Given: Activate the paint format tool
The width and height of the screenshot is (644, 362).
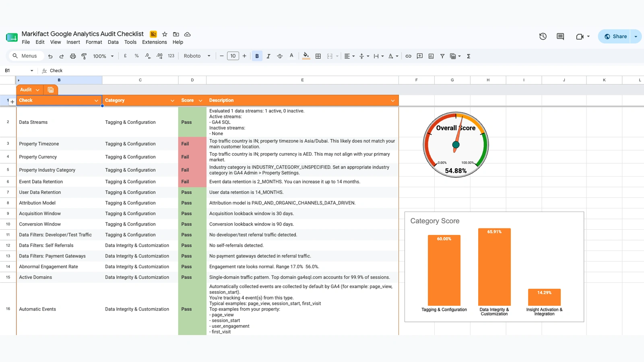Looking at the screenshot, I should tap(84, 56).
